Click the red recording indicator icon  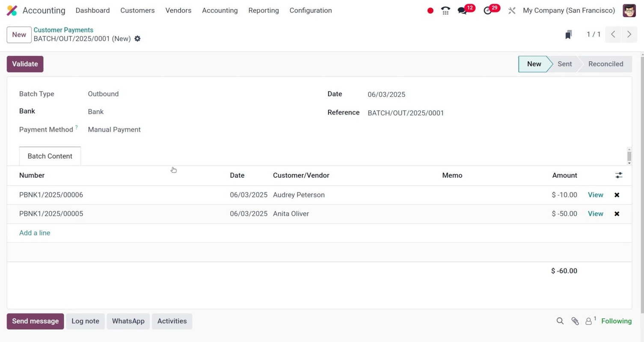click(430, 11)
